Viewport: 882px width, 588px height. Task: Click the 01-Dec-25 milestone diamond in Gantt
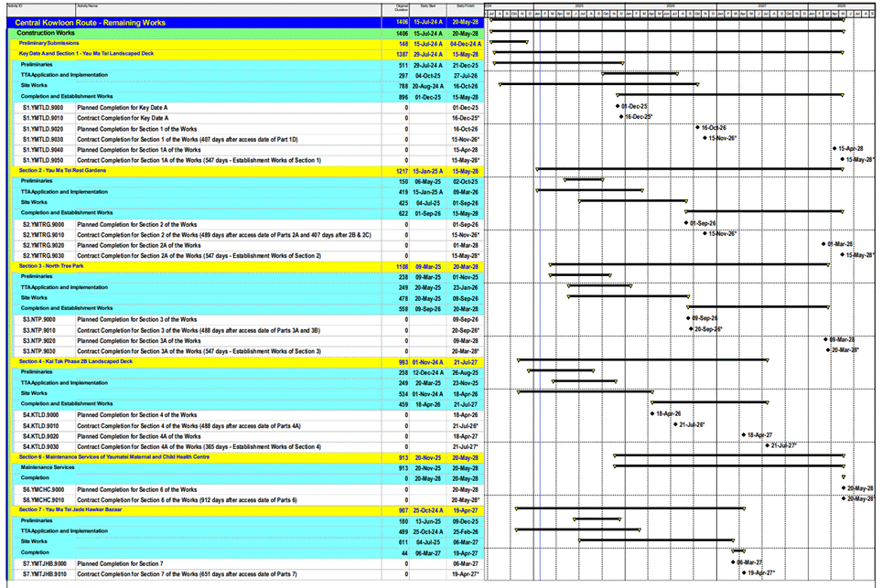618,107
